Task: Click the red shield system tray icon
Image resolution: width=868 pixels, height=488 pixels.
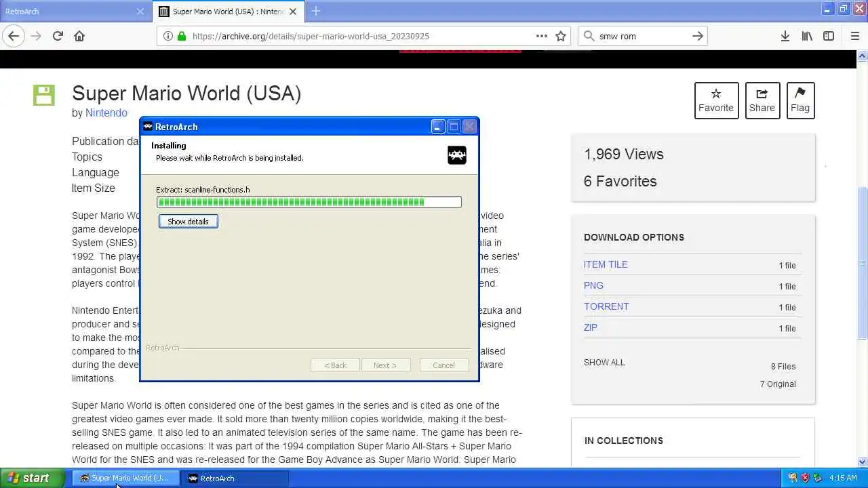Action: [805, 478]
